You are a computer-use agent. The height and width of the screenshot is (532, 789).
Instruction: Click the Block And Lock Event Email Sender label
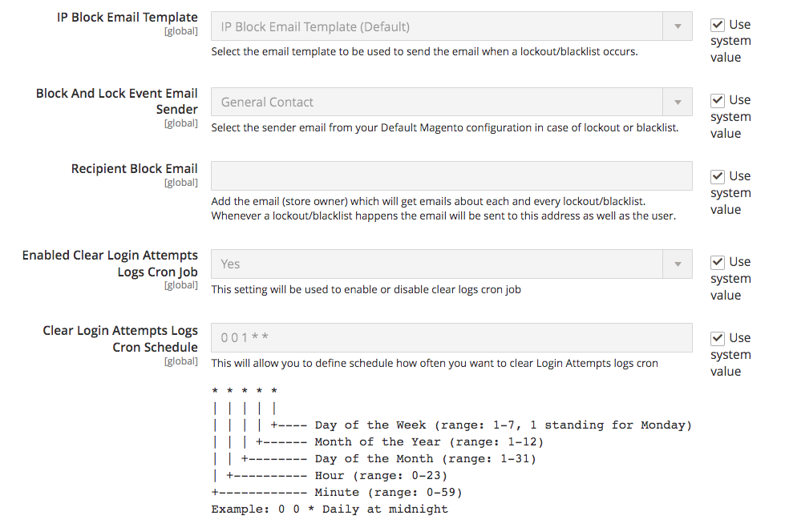[x=117, y=101]
